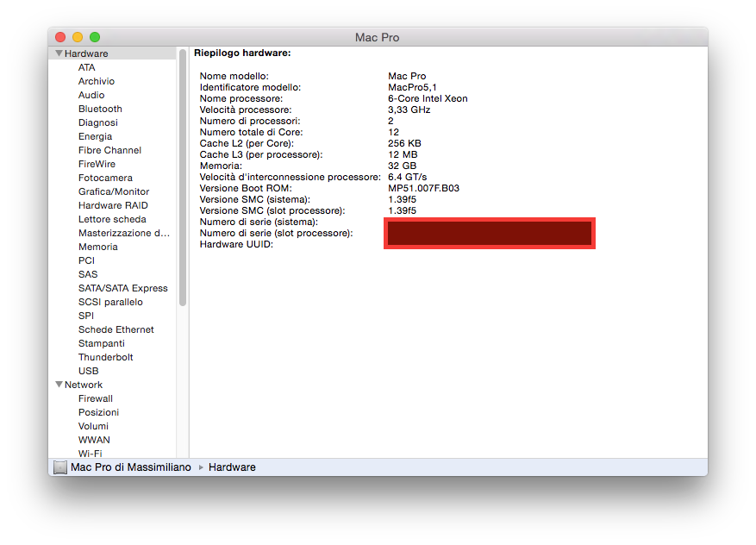
Task: Select the Masterizzazione d… item
Action: tap(124, 233)
